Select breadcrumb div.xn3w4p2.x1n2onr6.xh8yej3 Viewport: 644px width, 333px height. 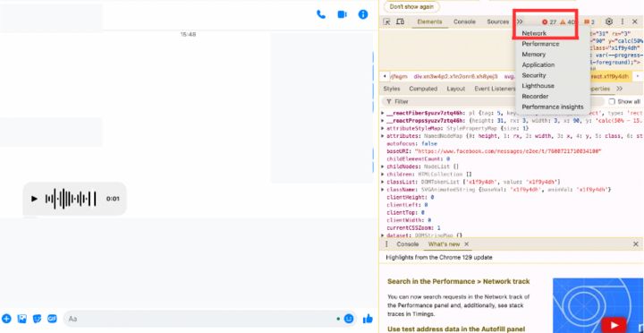pyautogui.click(x=455, y=76)
